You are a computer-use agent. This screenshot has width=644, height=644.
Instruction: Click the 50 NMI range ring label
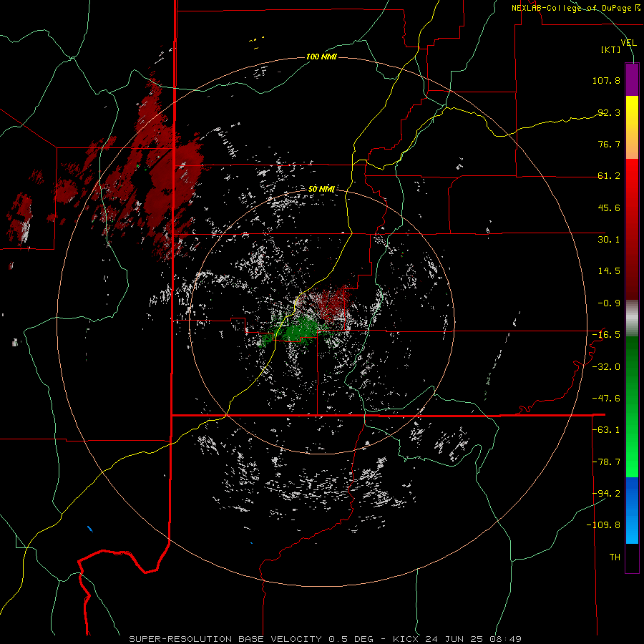click(x=321, y=190)
